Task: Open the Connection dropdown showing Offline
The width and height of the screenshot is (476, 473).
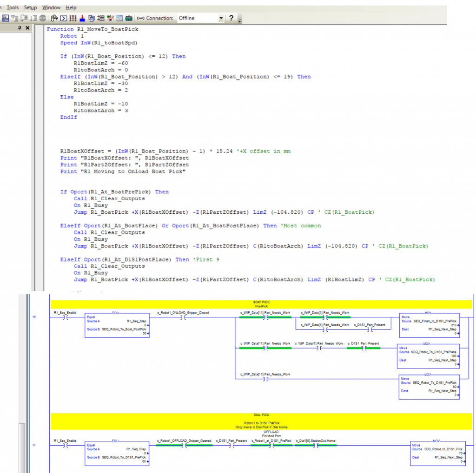Action: 221,18
